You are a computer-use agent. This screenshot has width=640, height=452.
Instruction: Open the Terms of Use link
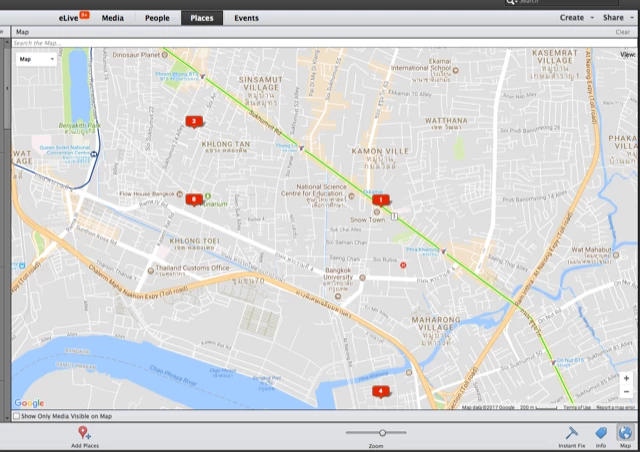577,407
